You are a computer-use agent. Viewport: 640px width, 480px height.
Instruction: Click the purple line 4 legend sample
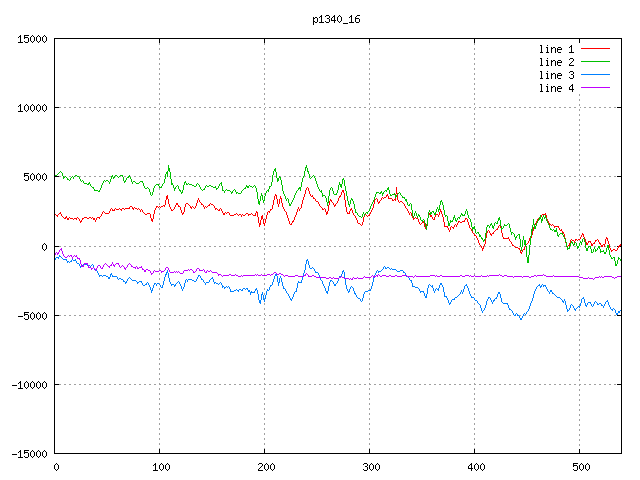(x=596, y=88)
